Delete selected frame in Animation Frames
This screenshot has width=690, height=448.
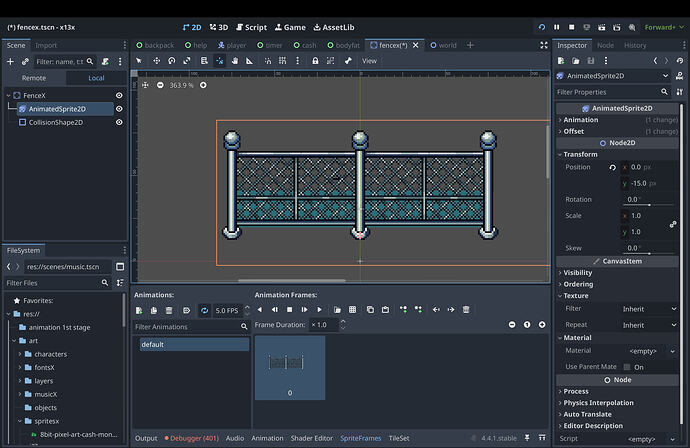[x=466, y=310]
